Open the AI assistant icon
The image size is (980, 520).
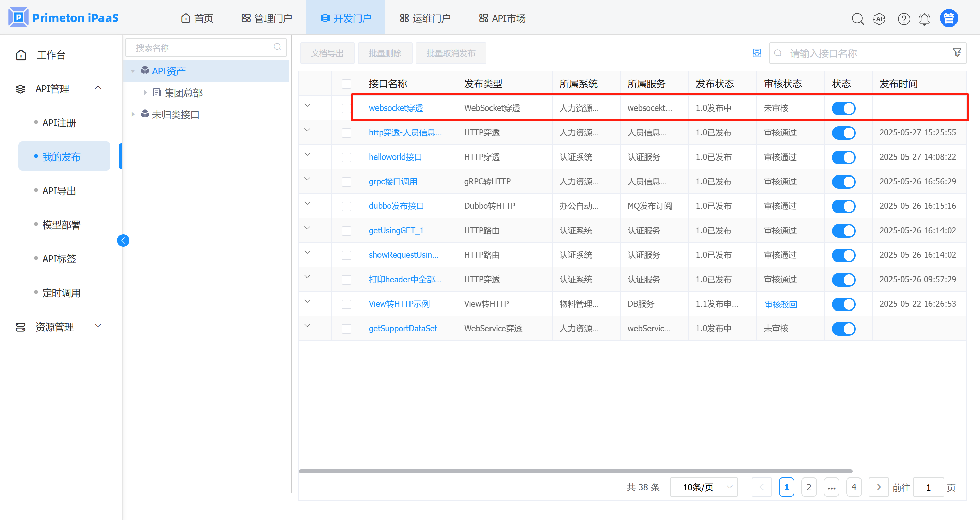(879, 18)
